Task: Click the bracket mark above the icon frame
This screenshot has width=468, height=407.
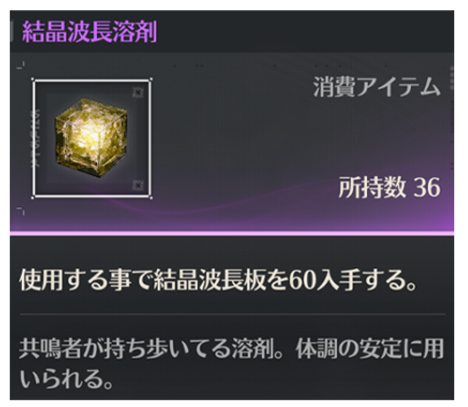Action: point(21,66)
